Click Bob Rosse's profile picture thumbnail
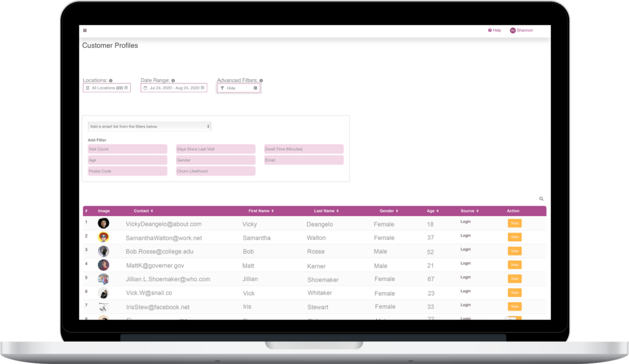This screenshot has height=364, width=629. click(x=103, y=251)
